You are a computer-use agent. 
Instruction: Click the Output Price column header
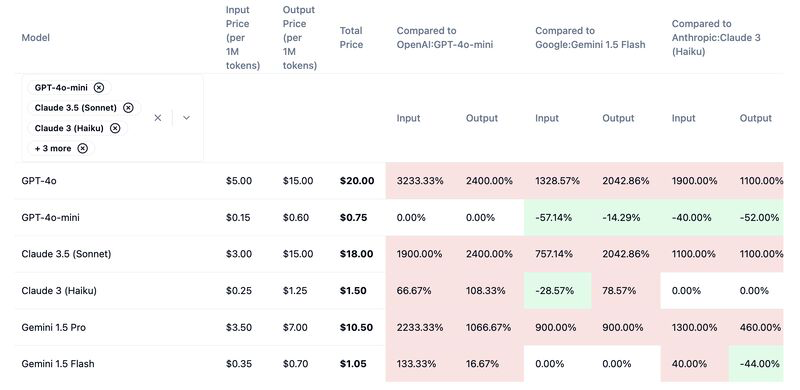300,38
